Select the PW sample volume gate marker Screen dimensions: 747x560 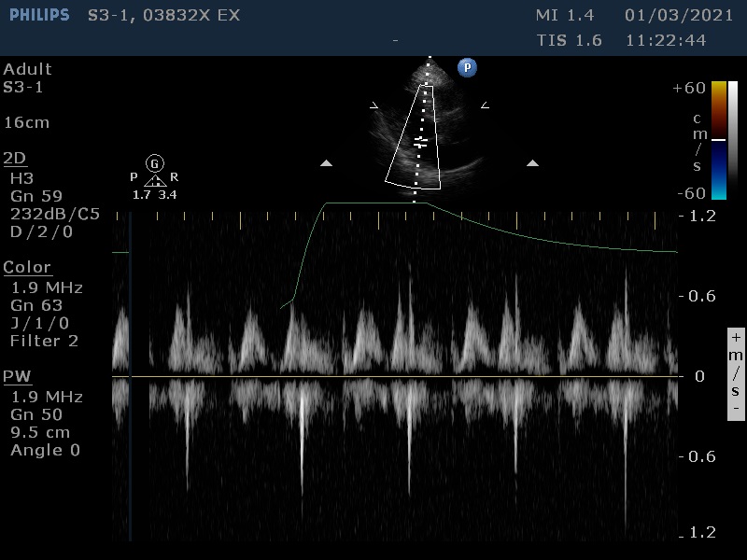click(x=420, y=142)
